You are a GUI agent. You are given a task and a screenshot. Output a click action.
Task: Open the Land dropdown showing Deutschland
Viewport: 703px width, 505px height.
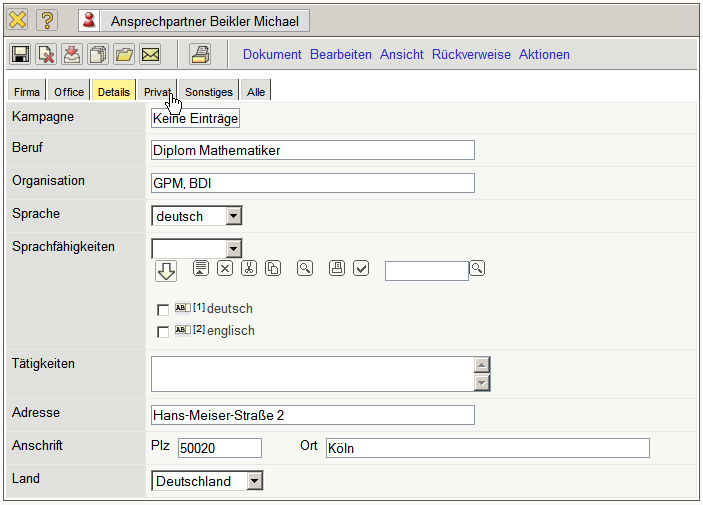pos(254,482)
